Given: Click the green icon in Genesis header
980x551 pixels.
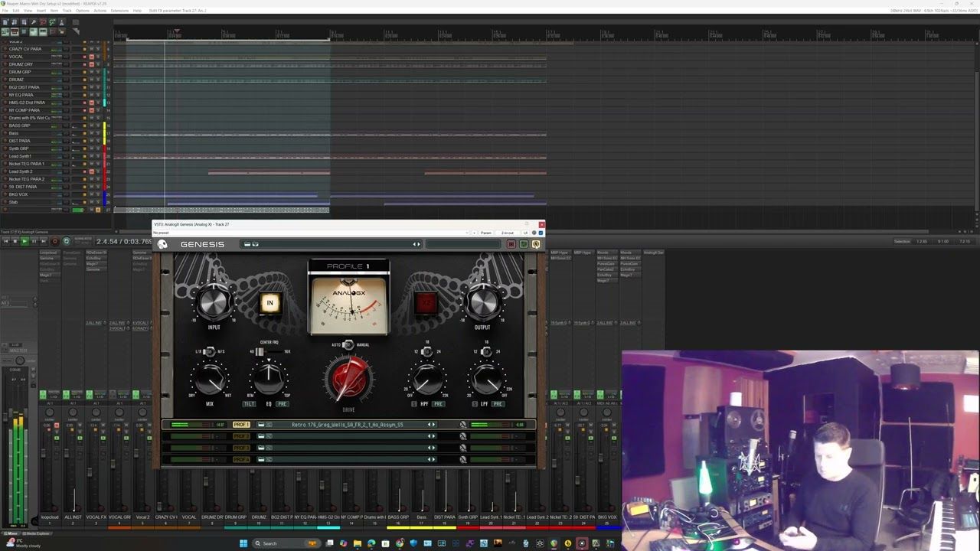Looking at the screenshot, I should click(523, 244).
